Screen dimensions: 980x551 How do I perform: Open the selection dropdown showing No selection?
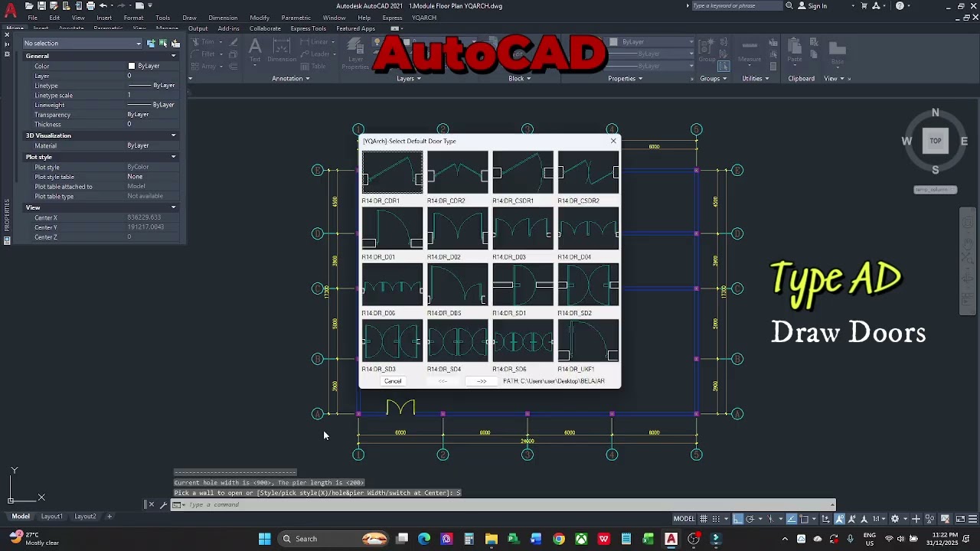point(82,43)
